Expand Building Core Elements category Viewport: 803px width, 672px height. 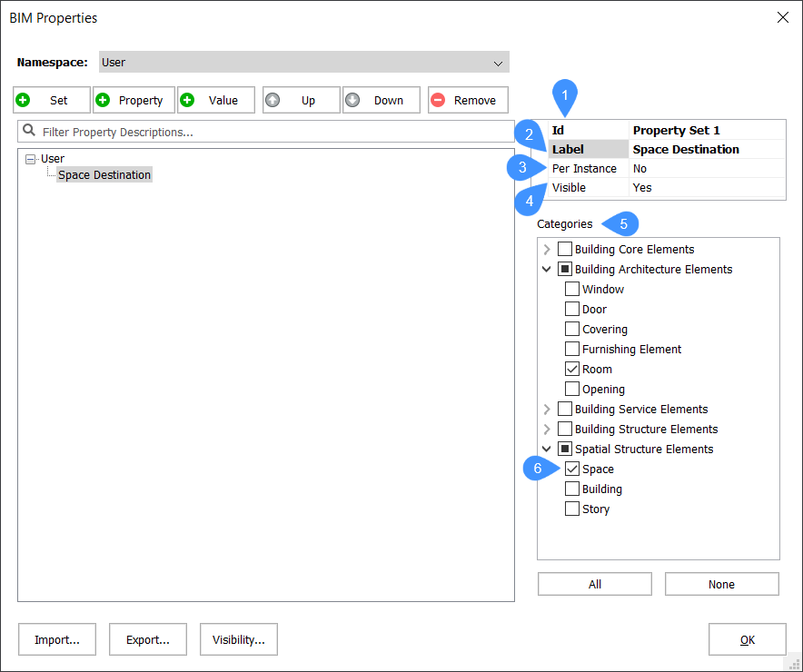(x=546, y=250)
